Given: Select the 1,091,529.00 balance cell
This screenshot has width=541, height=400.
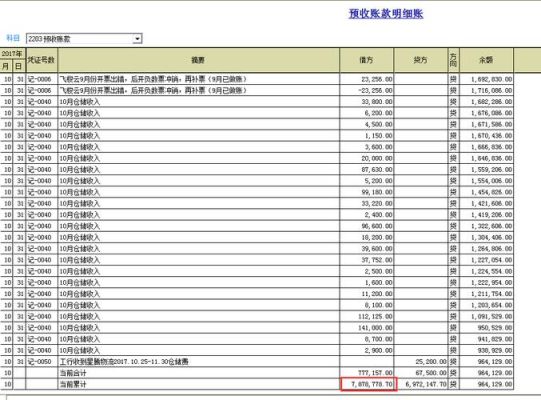Looking at the screenshot, I should tap(486, 316).
